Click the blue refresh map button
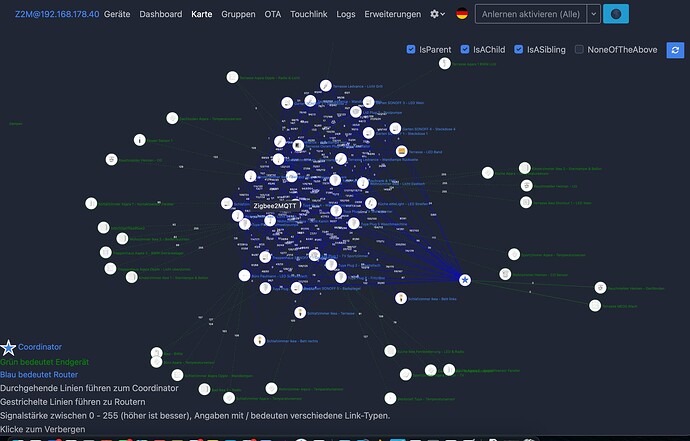The height and width of the screenshot is (441, 690). 675,50
